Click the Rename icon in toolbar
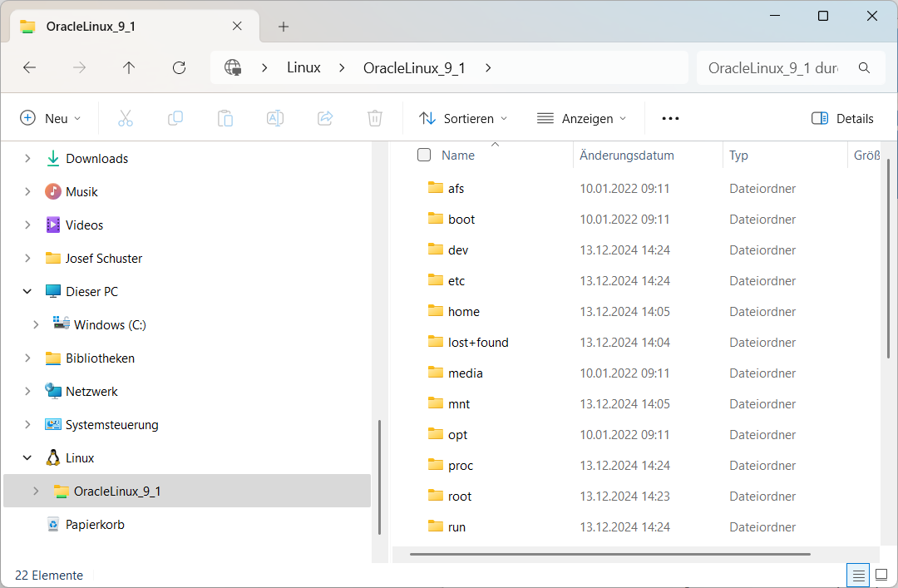 pyautogui.click(x=275, y=118)
